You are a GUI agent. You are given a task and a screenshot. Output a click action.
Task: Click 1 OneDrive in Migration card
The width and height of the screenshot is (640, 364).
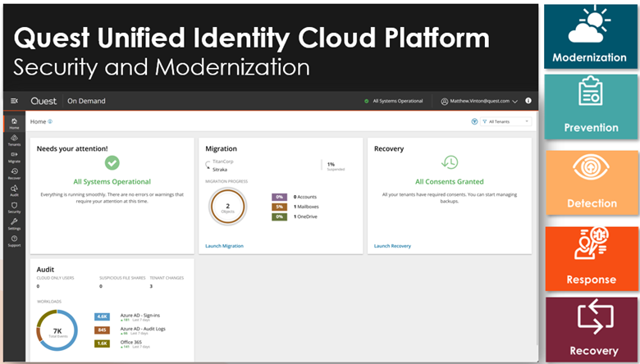tap(305, 217)
